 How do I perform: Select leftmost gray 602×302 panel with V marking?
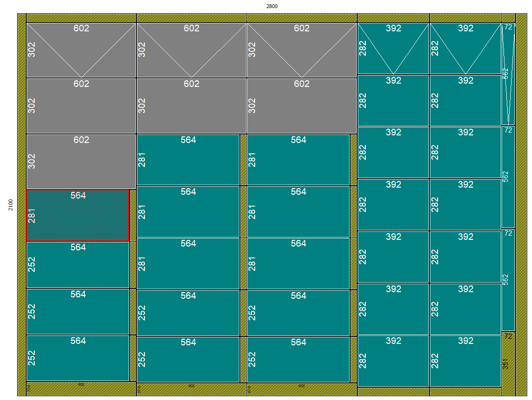[81, 50]
